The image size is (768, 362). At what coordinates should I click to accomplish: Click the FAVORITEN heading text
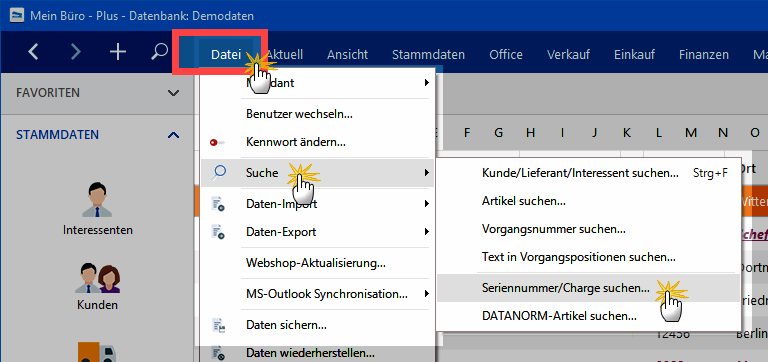tap(48, 93)
